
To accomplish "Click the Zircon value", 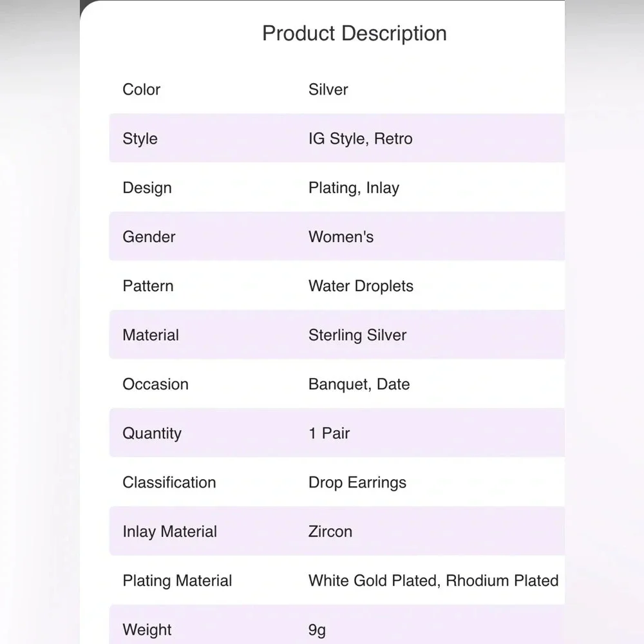I will (x=330, y=531).
